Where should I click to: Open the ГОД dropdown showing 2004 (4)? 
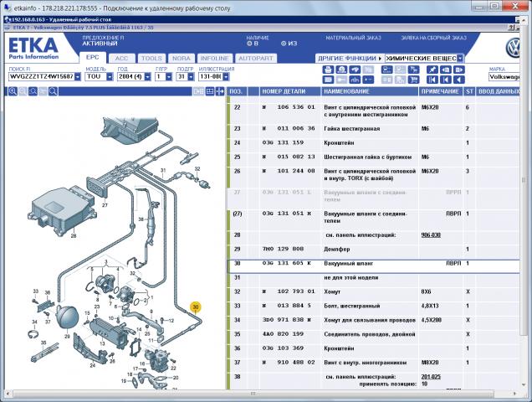coord(147,77)
